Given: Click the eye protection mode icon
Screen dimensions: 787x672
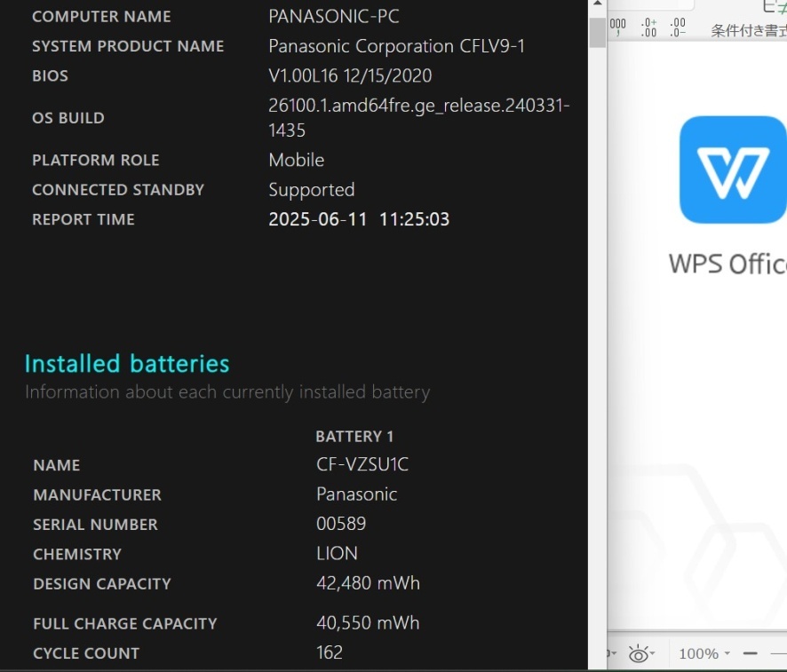Looking at the screenshot, I should (639, 654).
